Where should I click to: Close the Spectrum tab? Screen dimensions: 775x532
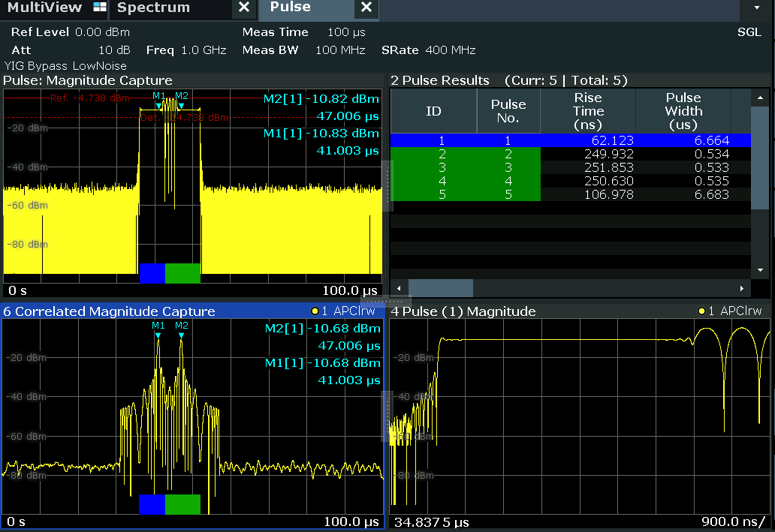click(x=243, y=8)
